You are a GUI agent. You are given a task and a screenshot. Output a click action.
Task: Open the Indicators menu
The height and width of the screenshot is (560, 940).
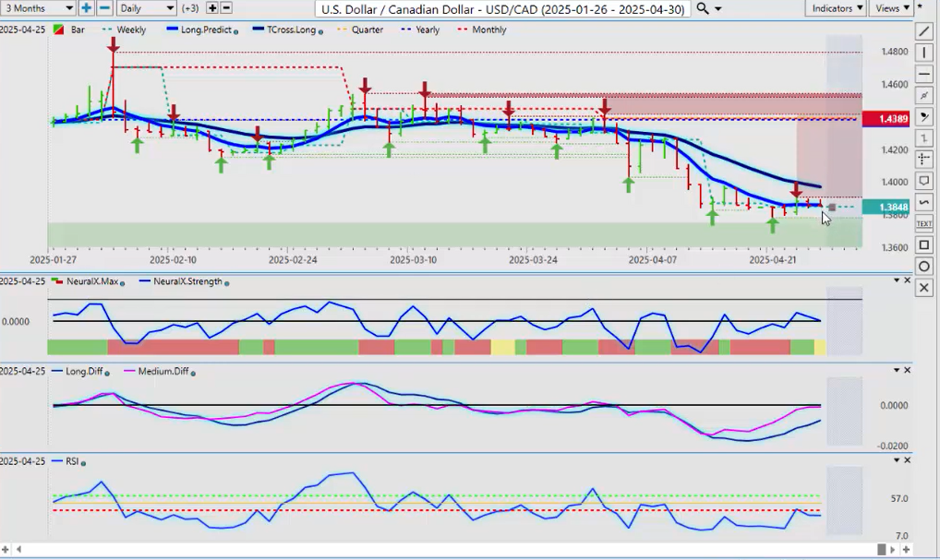point(835,8)
